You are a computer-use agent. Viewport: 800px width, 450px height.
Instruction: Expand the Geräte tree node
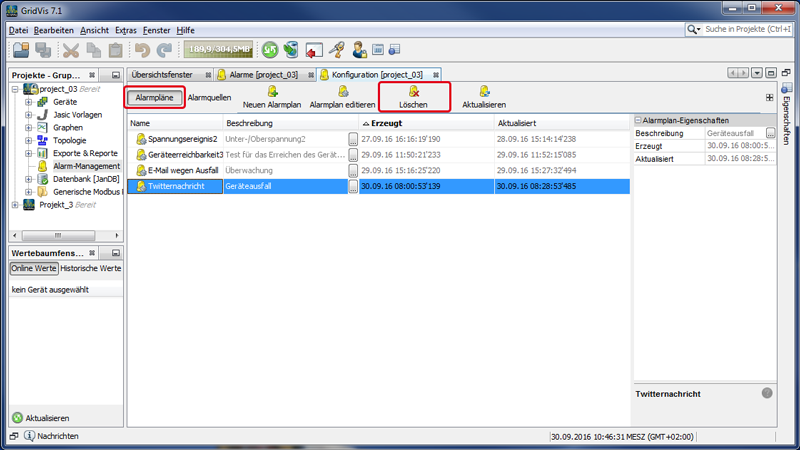coord(28,102)
